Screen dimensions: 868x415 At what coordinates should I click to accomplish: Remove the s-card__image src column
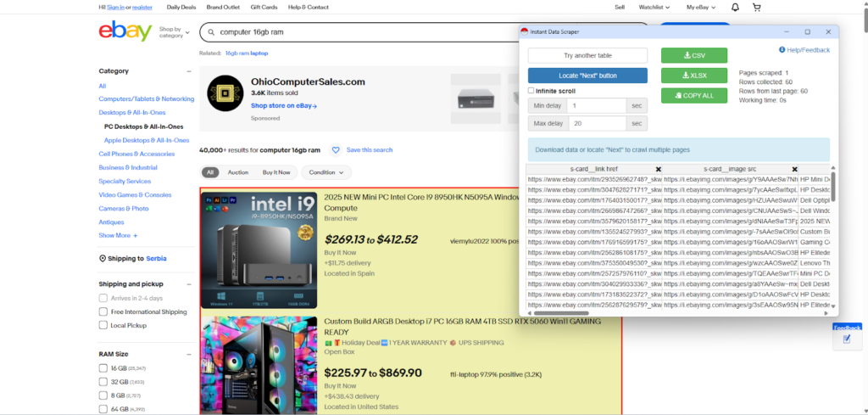tap(794, 169)
